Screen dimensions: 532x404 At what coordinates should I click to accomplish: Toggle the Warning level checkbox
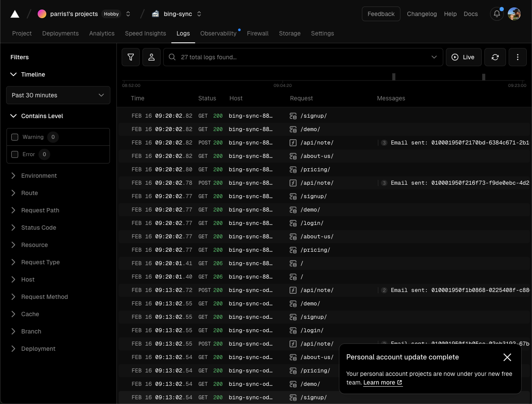coord(15,137)
